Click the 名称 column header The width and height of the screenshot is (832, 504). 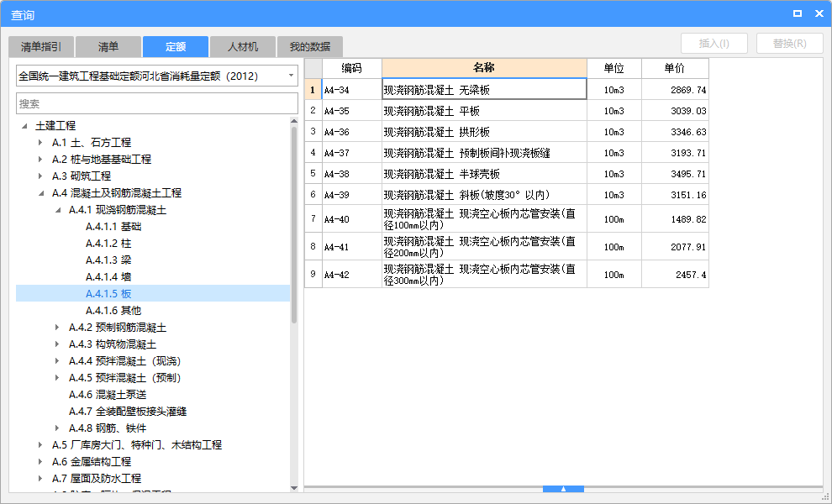click(484, 68)
